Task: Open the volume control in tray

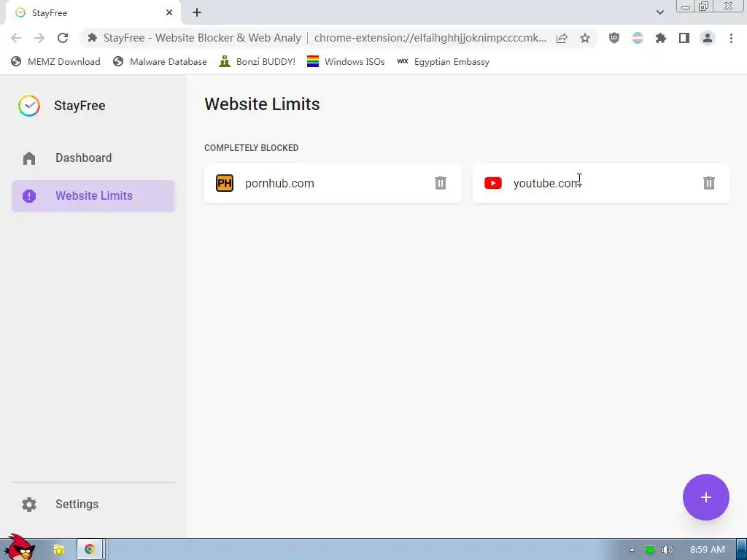Action: click(x=667, y=550)
